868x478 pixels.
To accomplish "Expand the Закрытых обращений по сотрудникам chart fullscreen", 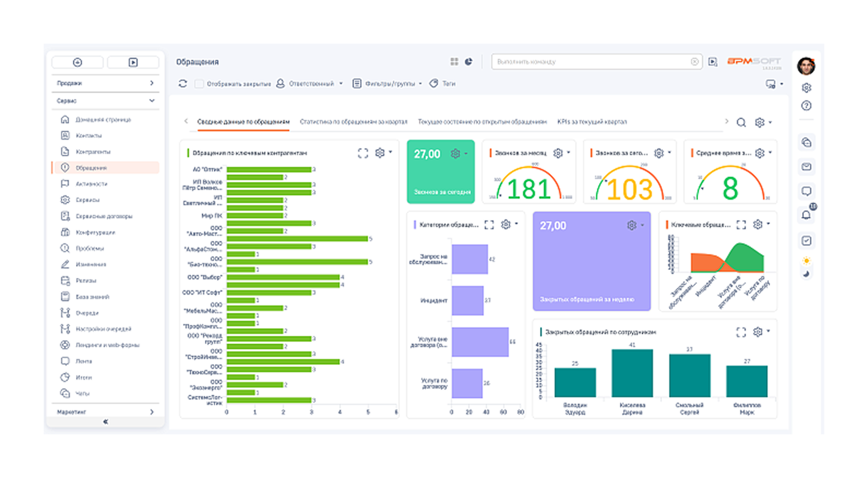I will pyautogui.click(x=741, y=332).
